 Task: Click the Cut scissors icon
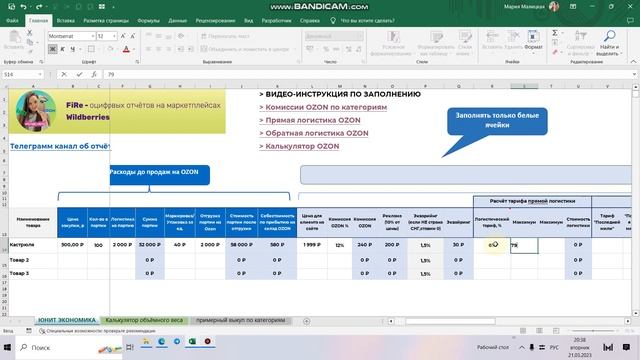pyautogui.click(x=29, y=33)
